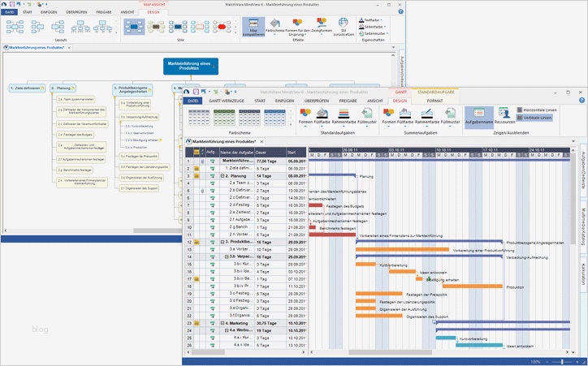Open the ÜBERPRÜFEN tab in Gantt window

(317, 101)
